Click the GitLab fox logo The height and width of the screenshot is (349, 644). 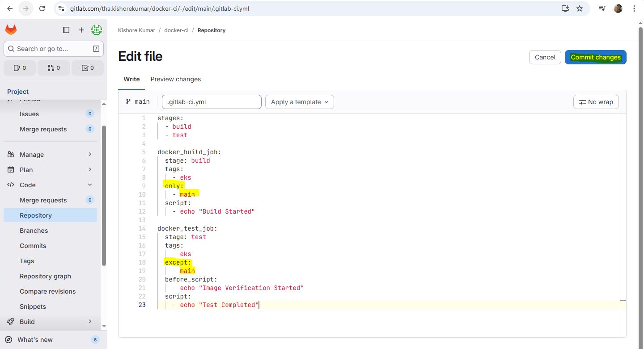[11, 30]
